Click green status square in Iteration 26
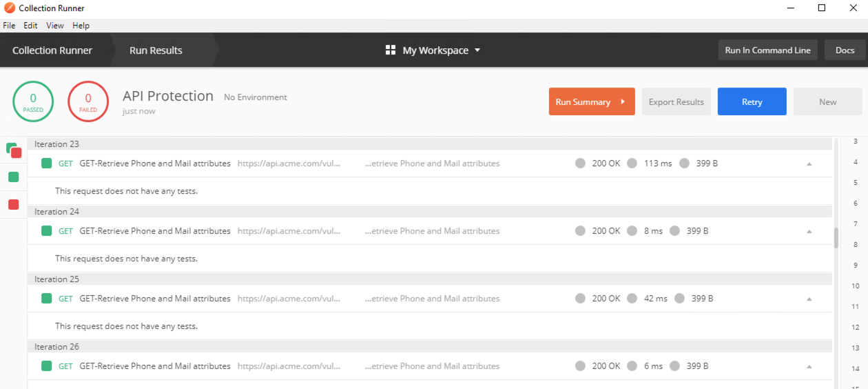 point(46,366)
